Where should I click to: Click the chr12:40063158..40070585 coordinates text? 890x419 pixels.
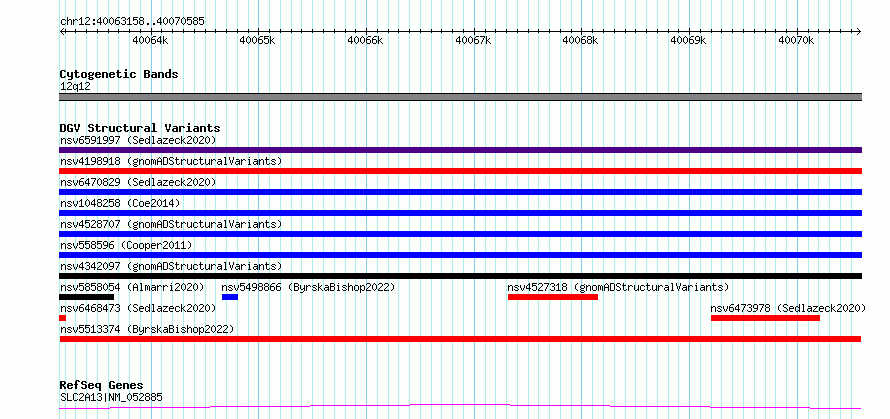tap(132, 22)
